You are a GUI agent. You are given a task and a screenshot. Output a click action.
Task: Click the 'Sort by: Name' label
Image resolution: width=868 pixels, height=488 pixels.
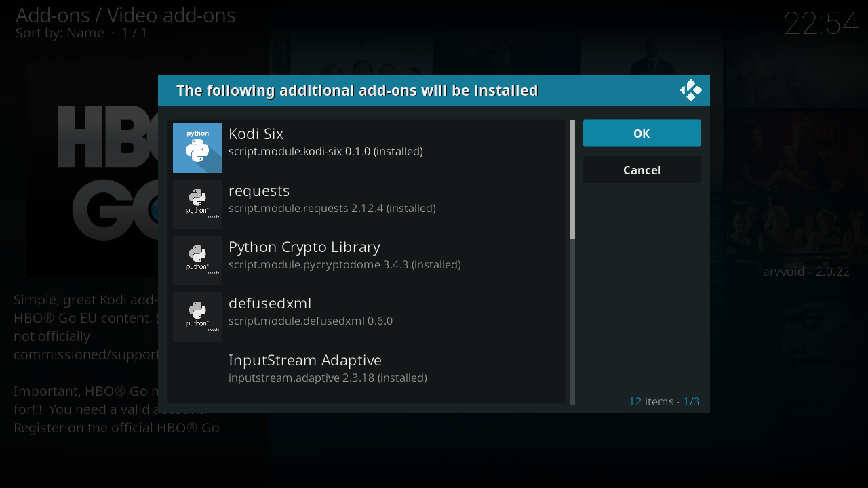pyautogui.click(x=60, y=33)
